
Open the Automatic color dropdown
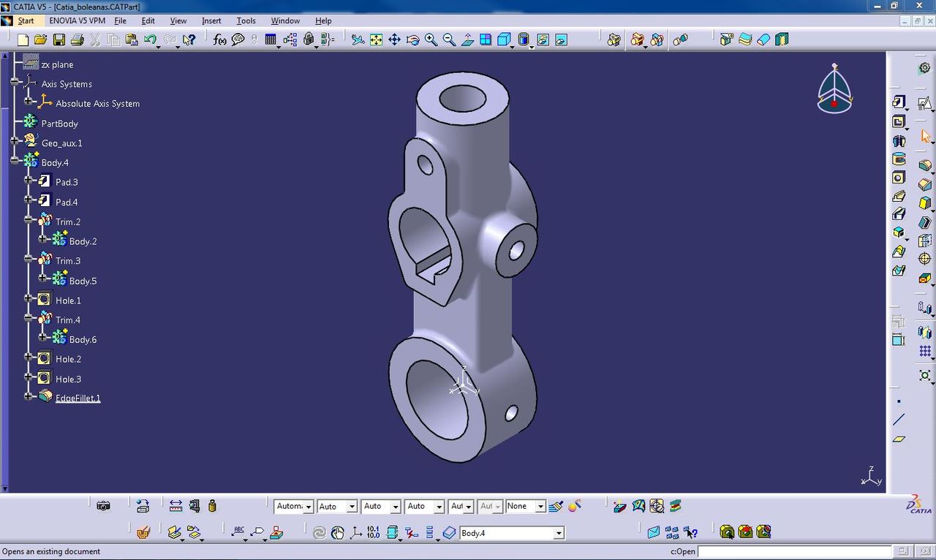coord(309,507)
